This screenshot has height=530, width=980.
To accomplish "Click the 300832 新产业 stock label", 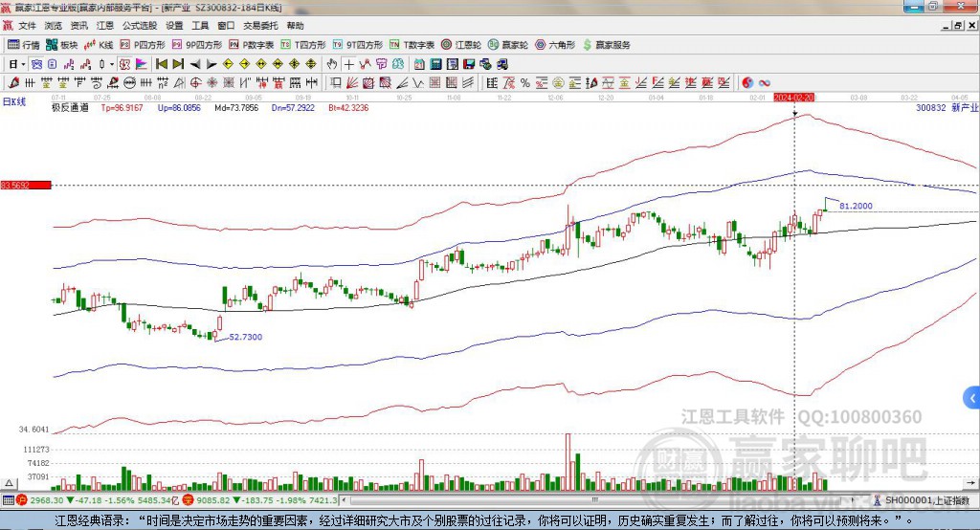I will (947, 107).
